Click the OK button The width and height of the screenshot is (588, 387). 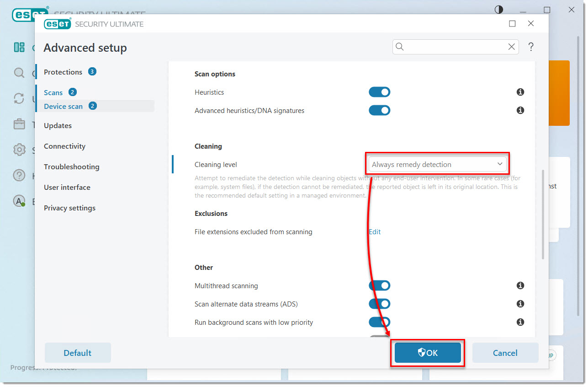point(428,353)
